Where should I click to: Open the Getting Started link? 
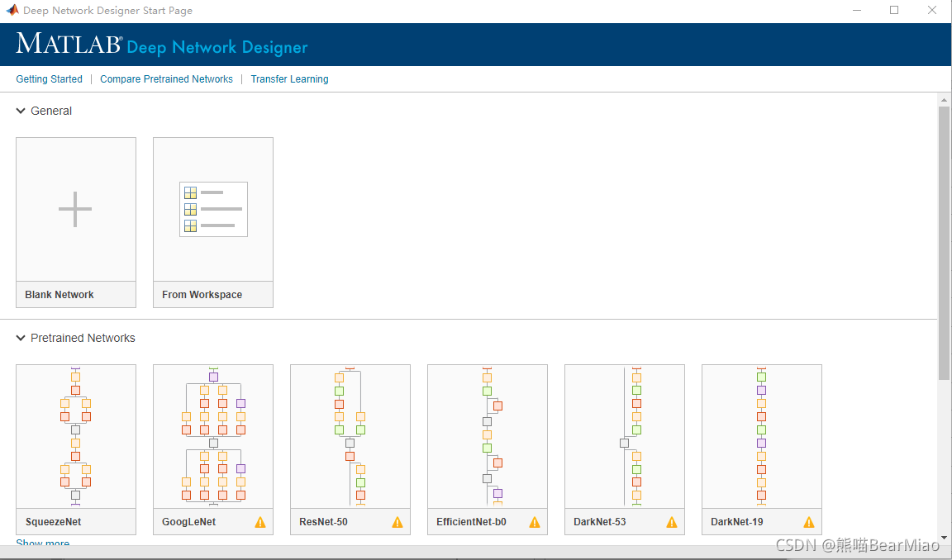click(50, 78)
